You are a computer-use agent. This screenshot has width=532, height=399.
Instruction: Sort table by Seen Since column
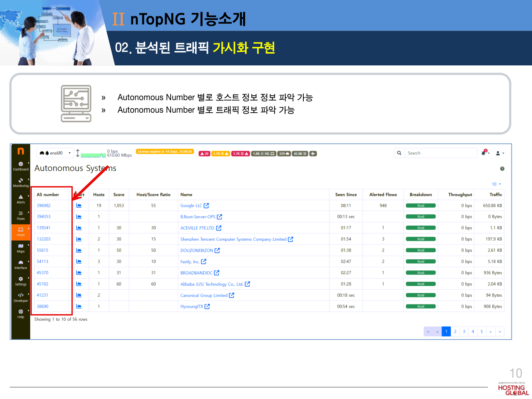(x=346, y=195)
